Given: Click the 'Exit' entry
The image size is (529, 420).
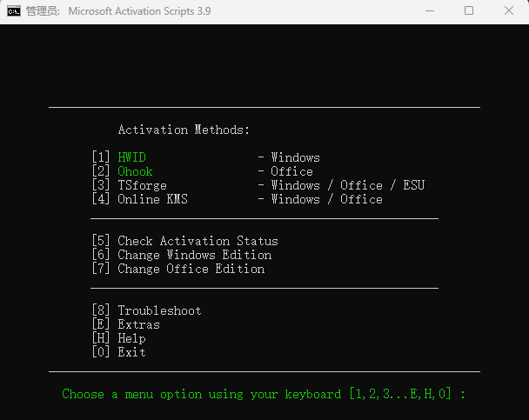Looking at the screenshot, I should 131,352.
